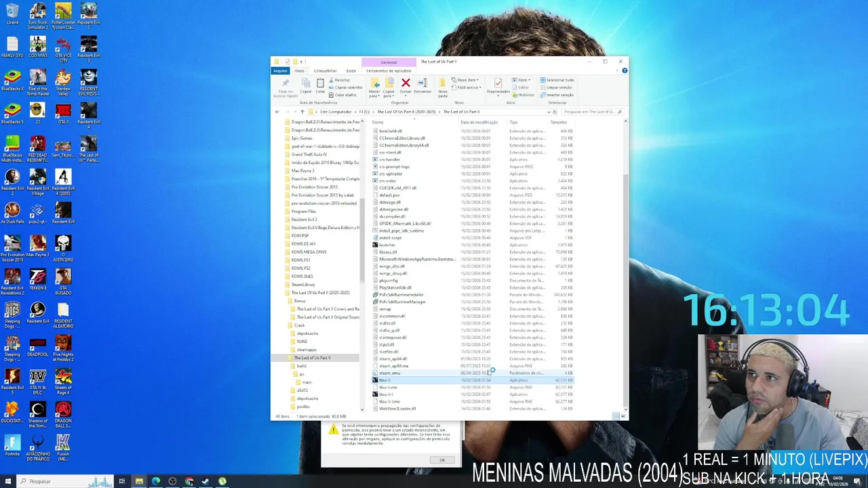Click the Nova pasta folder icon
Screen dimensions: 868x488
tap(443, 83)
